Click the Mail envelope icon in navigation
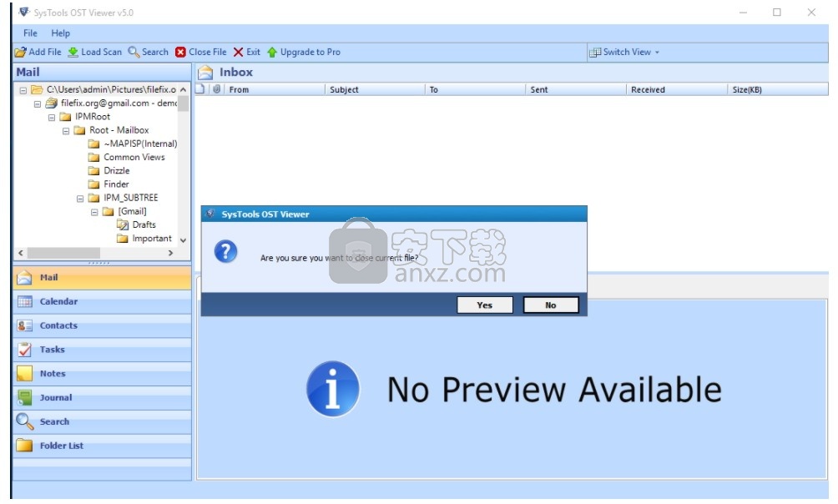 tap(24, 277)
